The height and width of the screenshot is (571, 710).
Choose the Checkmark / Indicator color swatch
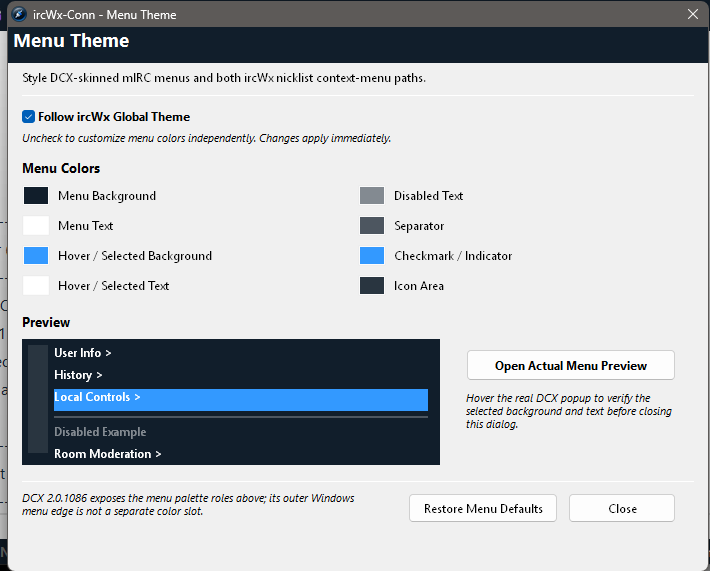click(x=372, y=255)
